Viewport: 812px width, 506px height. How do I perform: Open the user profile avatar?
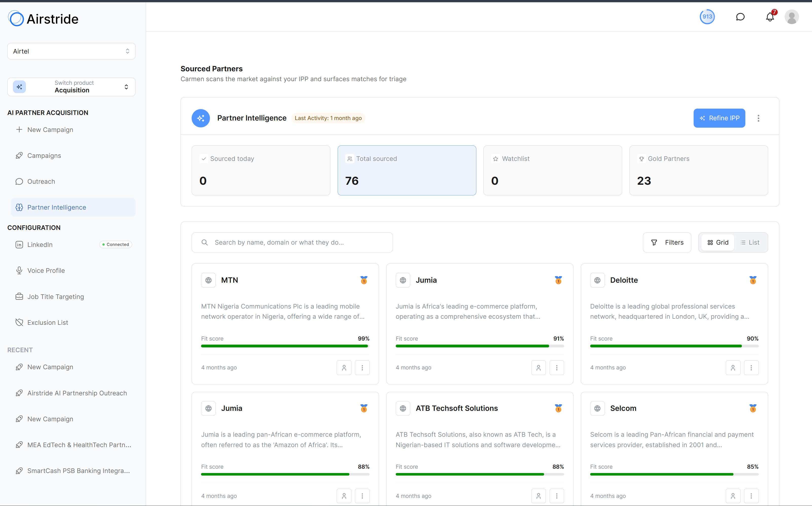pyautogui.click(x=792, y=17)
